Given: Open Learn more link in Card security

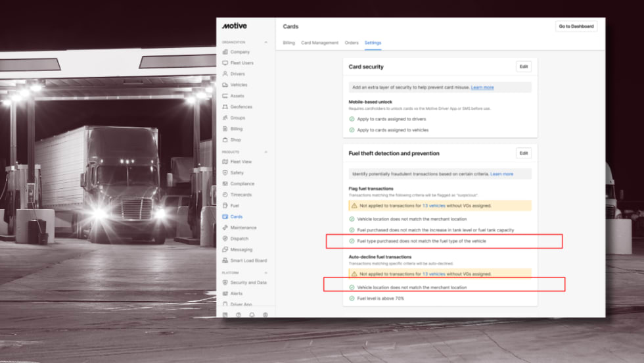Looking at the screenshot, I should point(482,87).
